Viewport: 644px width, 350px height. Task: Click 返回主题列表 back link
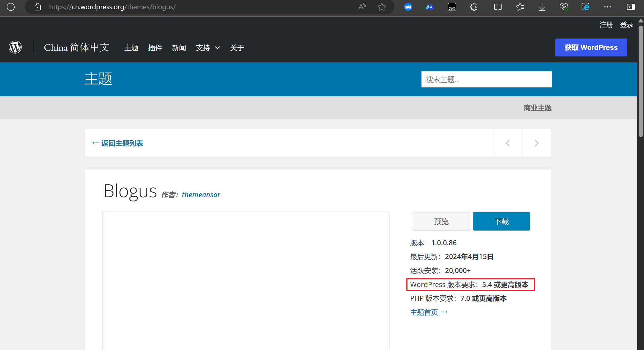(x=118, y=143)
